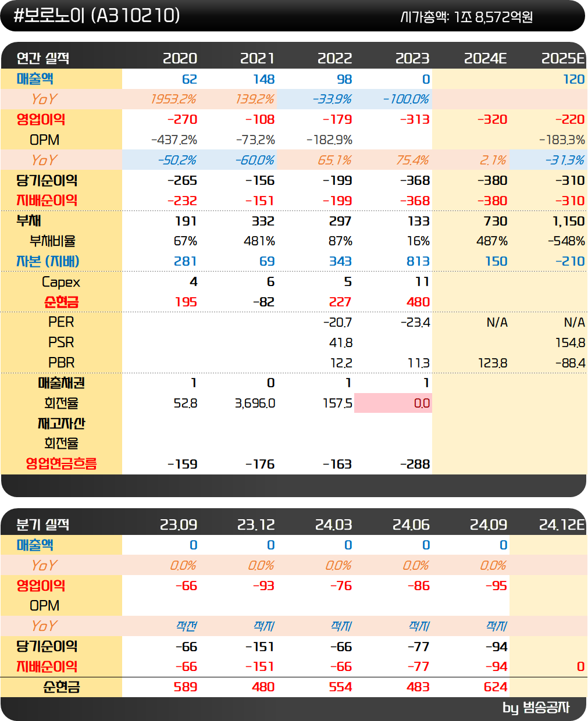
Task: Click the 24.09 quarterly operating profit -95
Action: (496, 586)
